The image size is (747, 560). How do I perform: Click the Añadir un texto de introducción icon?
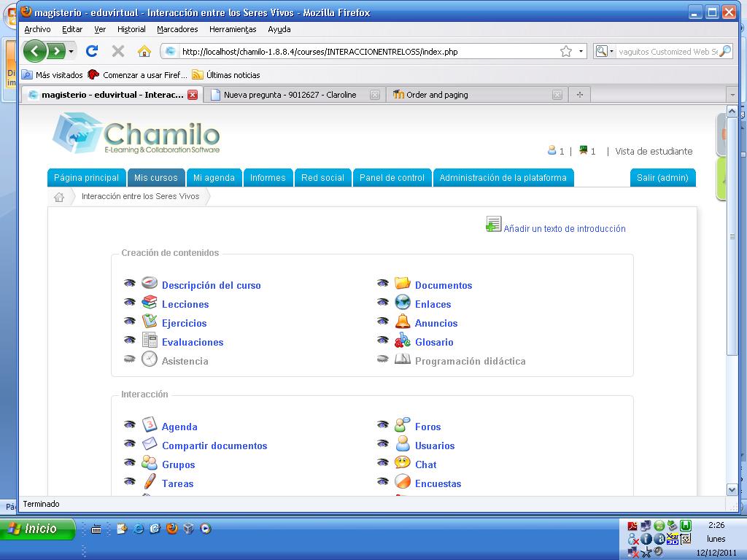tap(494, 223)
